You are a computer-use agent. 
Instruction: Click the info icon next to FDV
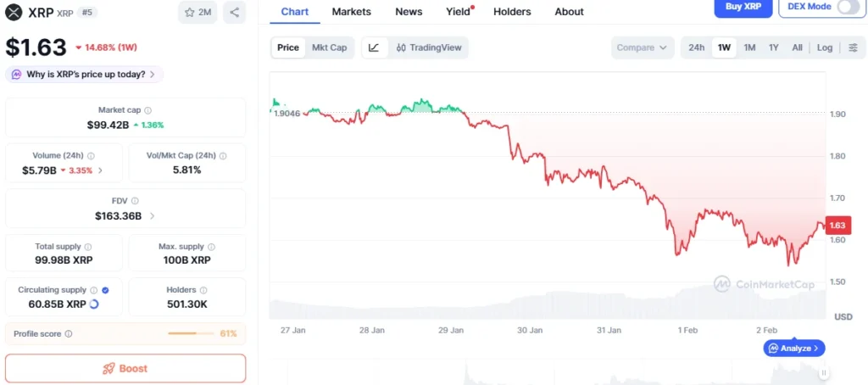pyautogui.click(x=135, y=201)
